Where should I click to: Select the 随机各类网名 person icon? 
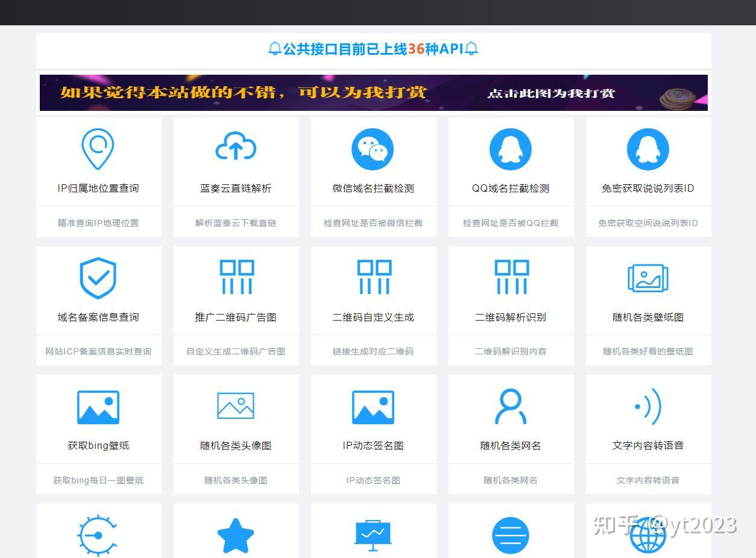point(511,406)
